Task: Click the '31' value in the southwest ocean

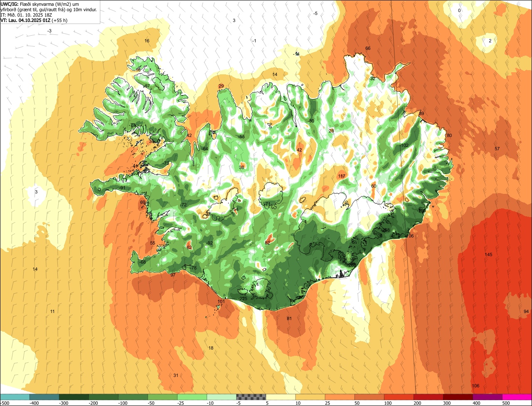Action: pyautogui.click(x=176, y=376)
